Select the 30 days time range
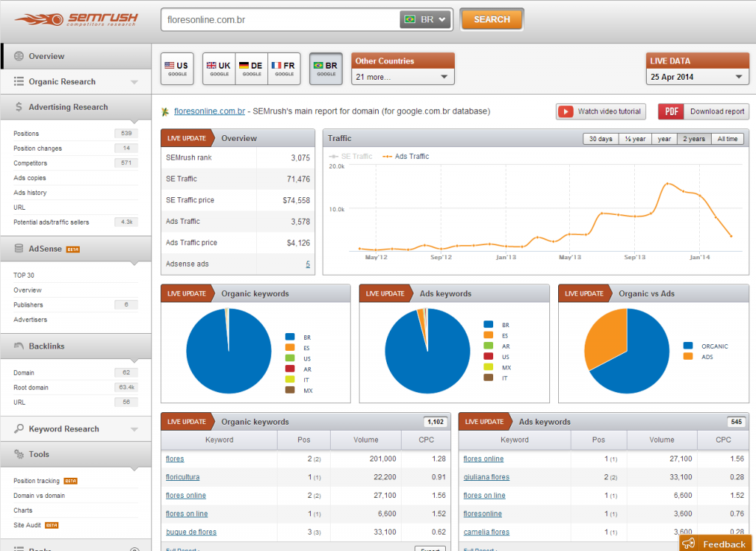This screenshot has height=551, width=756. (600, 139)
